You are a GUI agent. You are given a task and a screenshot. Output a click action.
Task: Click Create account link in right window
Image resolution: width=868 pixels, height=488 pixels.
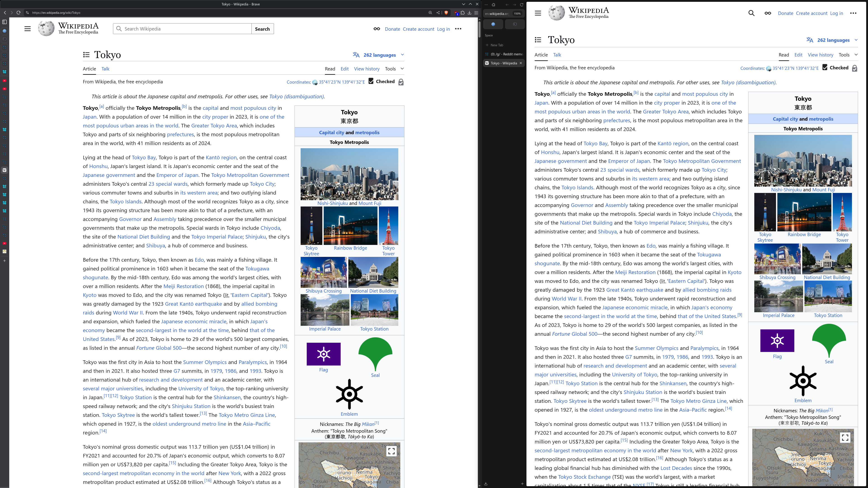(x=811, y=13)
